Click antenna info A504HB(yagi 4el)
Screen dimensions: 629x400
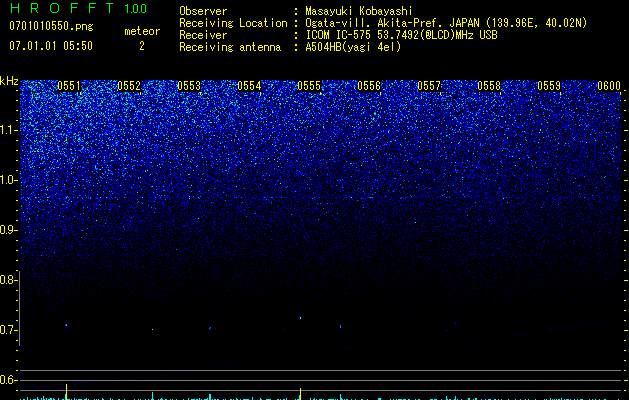[x=353, y=47]
